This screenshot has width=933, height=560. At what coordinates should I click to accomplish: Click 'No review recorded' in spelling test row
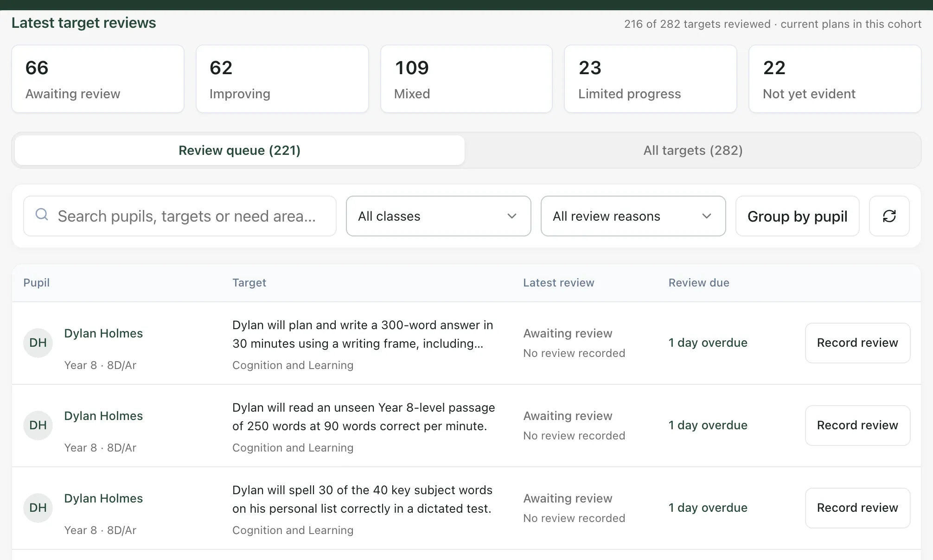pos(574,518)
